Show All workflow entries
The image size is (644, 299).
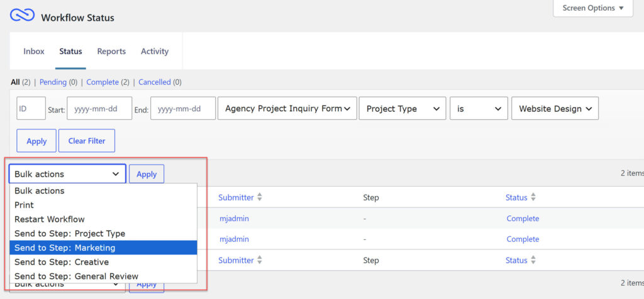[x=15, y=82]
